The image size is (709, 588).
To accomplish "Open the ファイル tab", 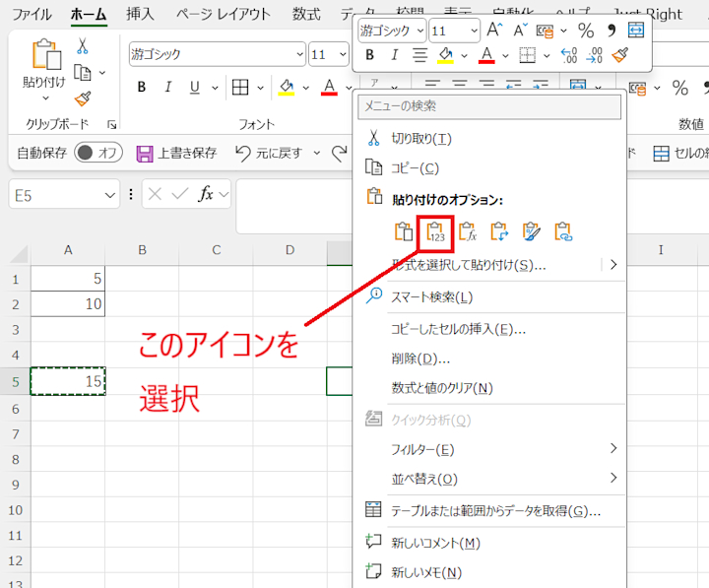I will 32,15.
